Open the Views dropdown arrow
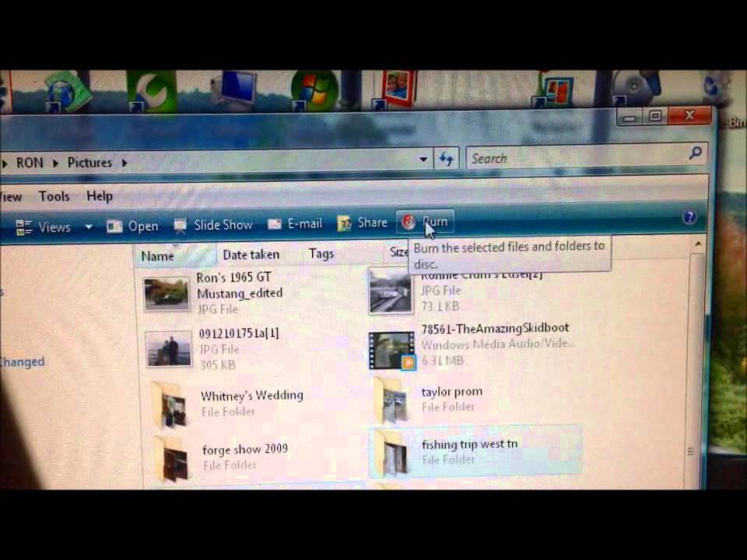The width and height of the screenshot is (747, 560). [89, 226]
